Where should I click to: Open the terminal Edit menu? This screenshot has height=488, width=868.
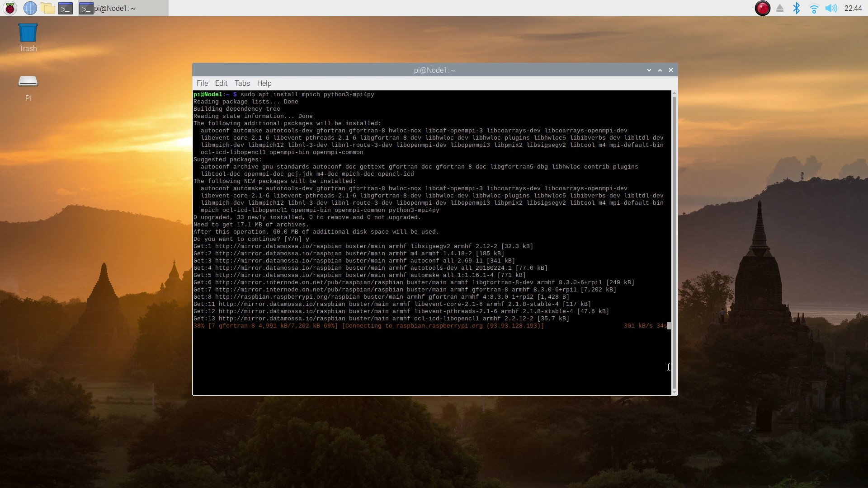(x=221, y=83)
